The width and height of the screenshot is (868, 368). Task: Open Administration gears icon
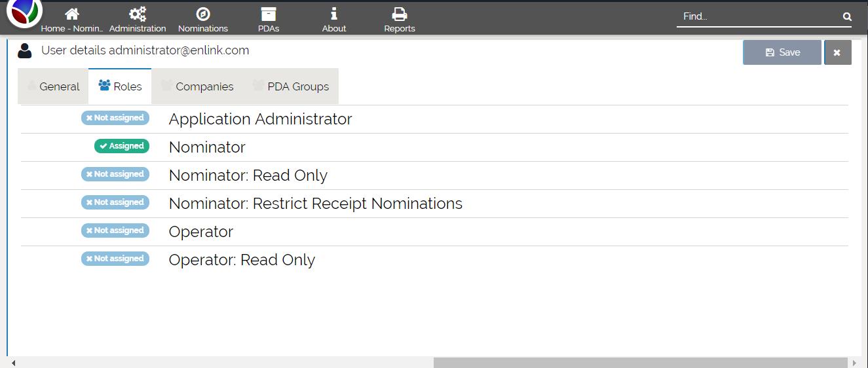tap(138, 14)
